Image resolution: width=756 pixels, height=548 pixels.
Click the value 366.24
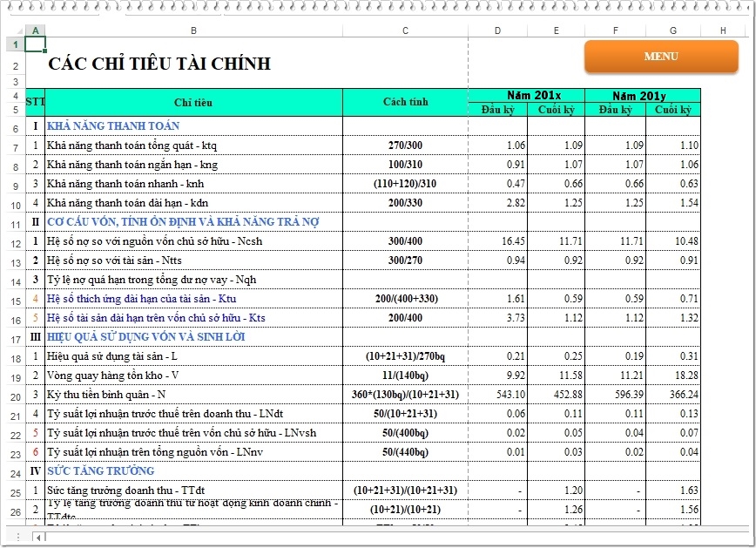click(x=685, y=395)
